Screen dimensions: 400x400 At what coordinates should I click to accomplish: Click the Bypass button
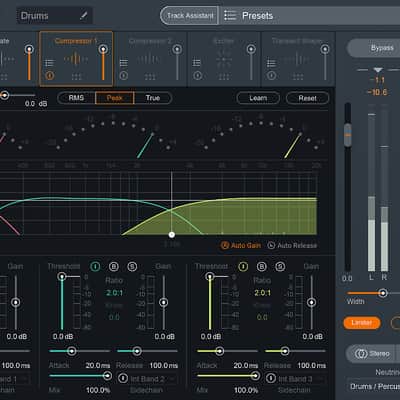(373, 48)
